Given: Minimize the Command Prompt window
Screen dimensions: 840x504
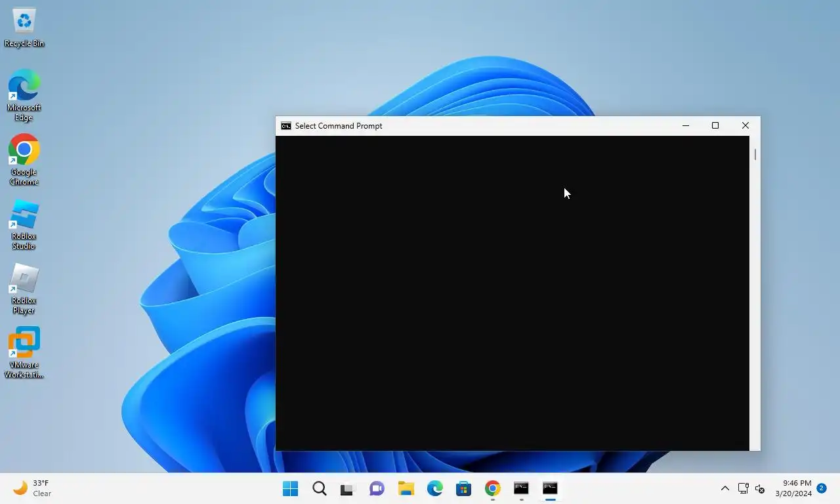Looking at the screenshot, I should (x=686, y=125).
